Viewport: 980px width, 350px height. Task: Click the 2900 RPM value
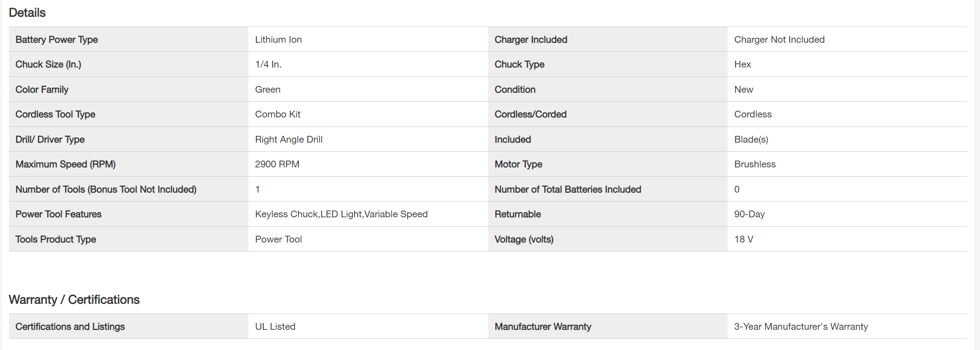(277, 164)
